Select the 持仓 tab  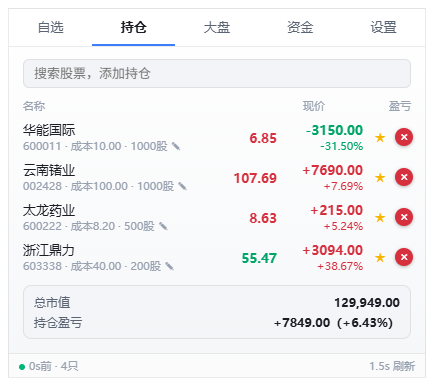click(133, 27)
